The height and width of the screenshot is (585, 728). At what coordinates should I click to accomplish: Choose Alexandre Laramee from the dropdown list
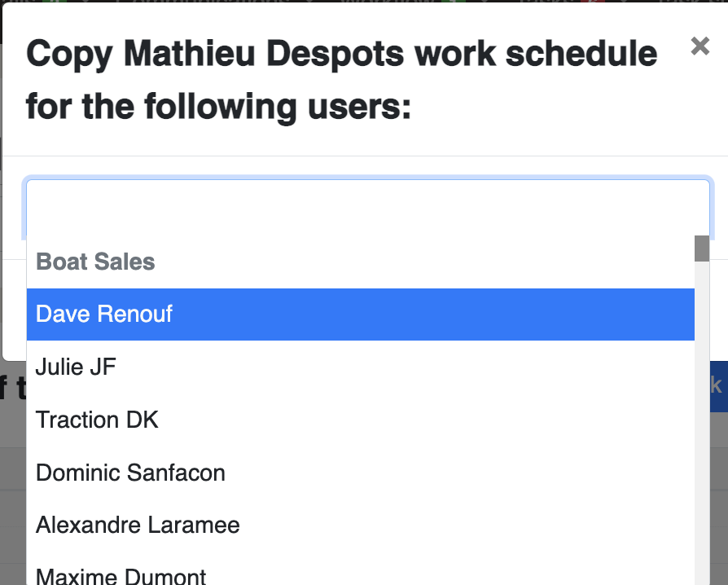coord(360,525)
